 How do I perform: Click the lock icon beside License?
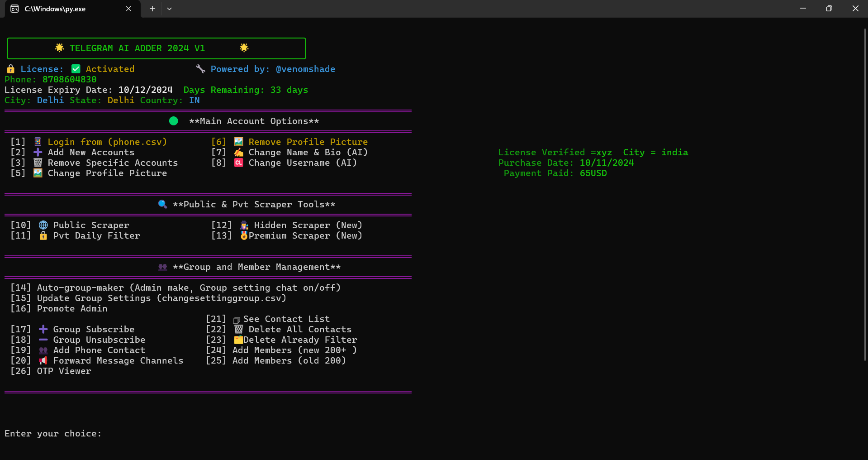tap(10, 69)
